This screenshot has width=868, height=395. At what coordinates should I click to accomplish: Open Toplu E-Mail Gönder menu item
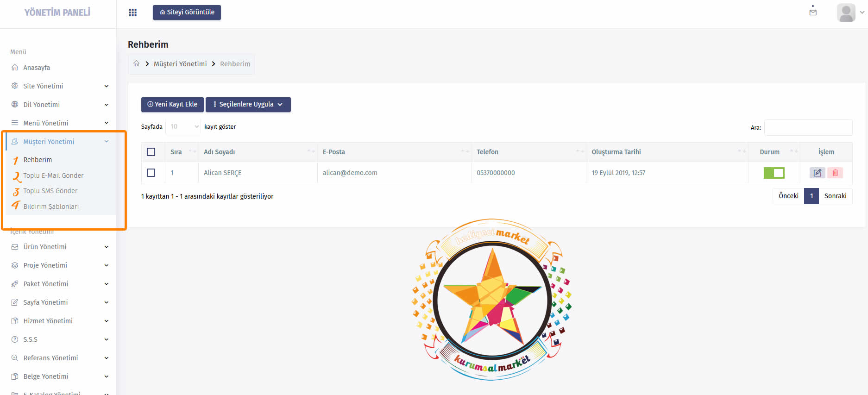coord(53,176)
